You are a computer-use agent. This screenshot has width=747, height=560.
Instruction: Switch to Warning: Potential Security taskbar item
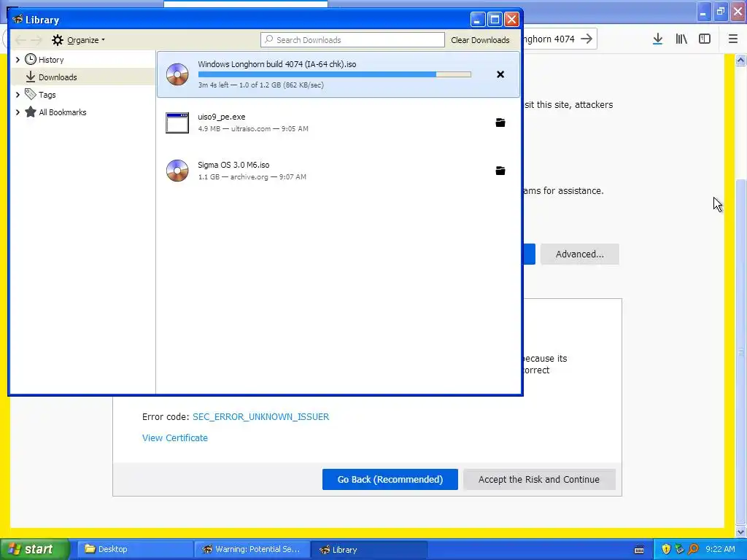(x=252, y=550)
